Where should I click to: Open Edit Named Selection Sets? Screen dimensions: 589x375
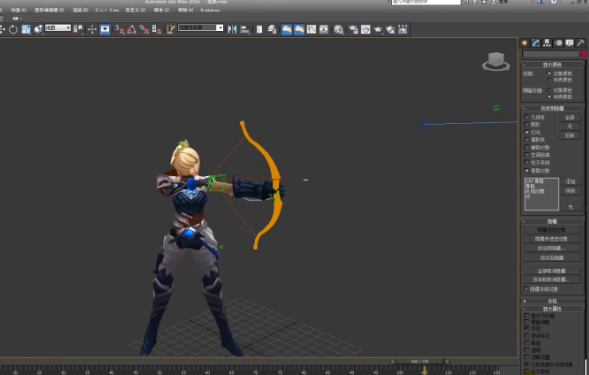click(171, 29)
